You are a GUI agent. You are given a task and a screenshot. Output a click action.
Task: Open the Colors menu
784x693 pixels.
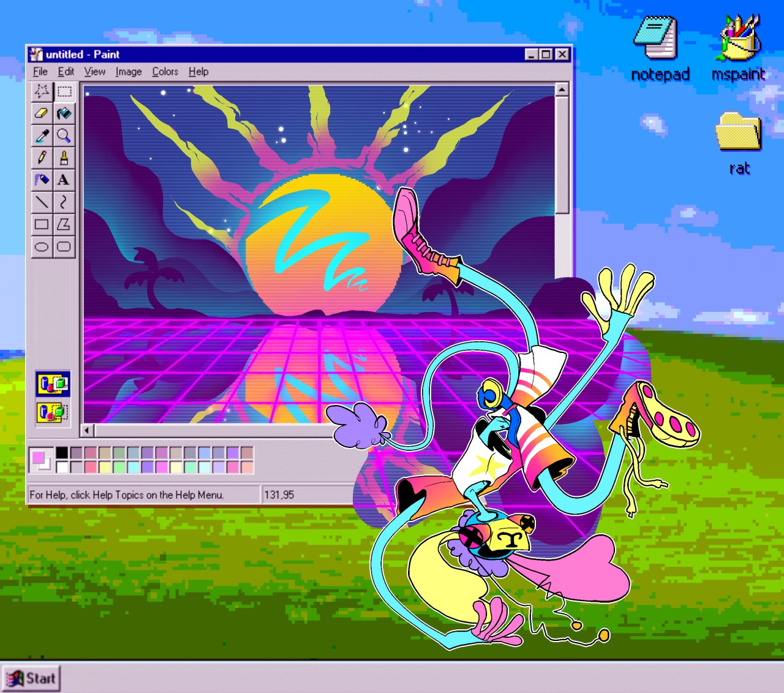click(165, 72)
